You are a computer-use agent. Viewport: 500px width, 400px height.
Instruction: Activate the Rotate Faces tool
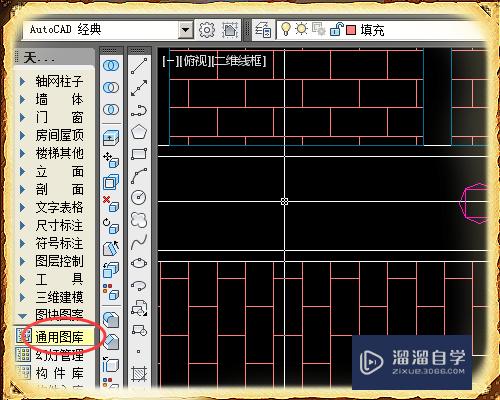111,226
